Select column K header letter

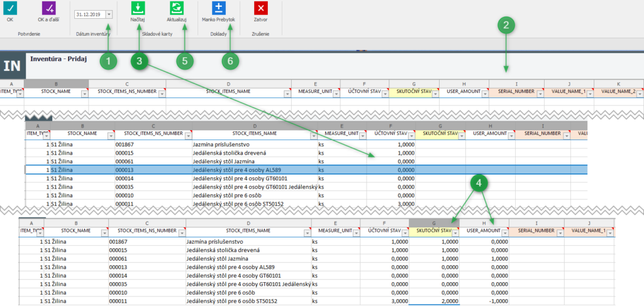click(x=619, y=84)
